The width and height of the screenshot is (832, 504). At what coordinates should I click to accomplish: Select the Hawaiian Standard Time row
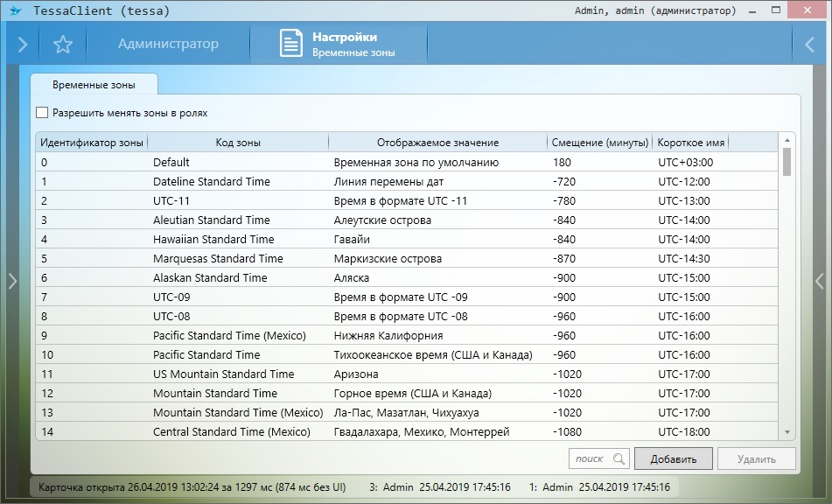213,239
